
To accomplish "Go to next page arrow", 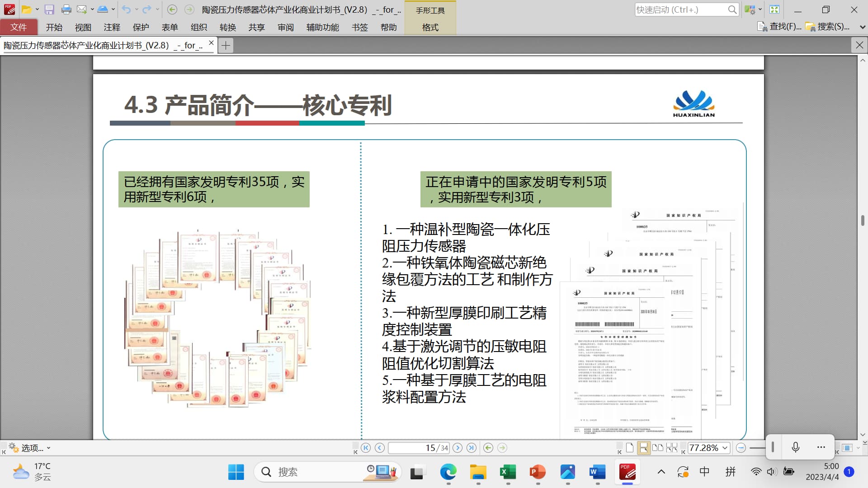I will [x=458, y=448].
